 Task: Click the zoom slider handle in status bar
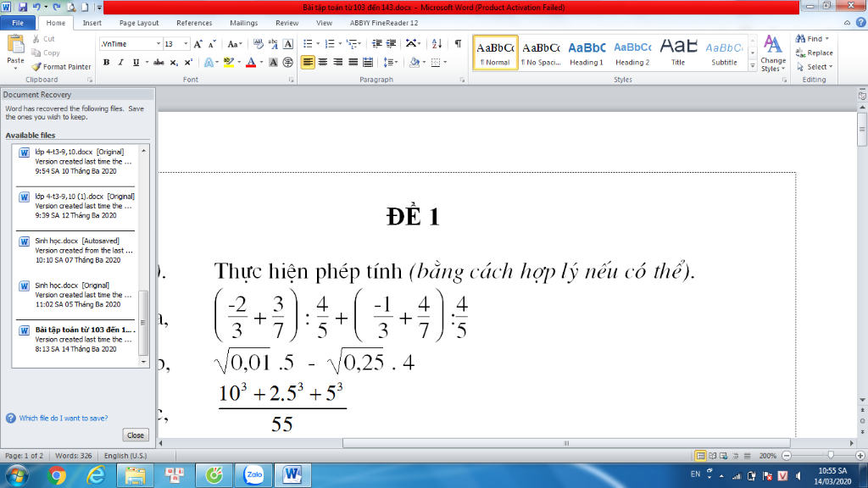point(831,455)
